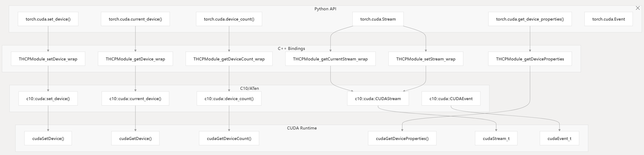The width and height of the screenshot is (644, 155).
Task: Click the cudaEvent_t node
Action: [x=559, y=138]
